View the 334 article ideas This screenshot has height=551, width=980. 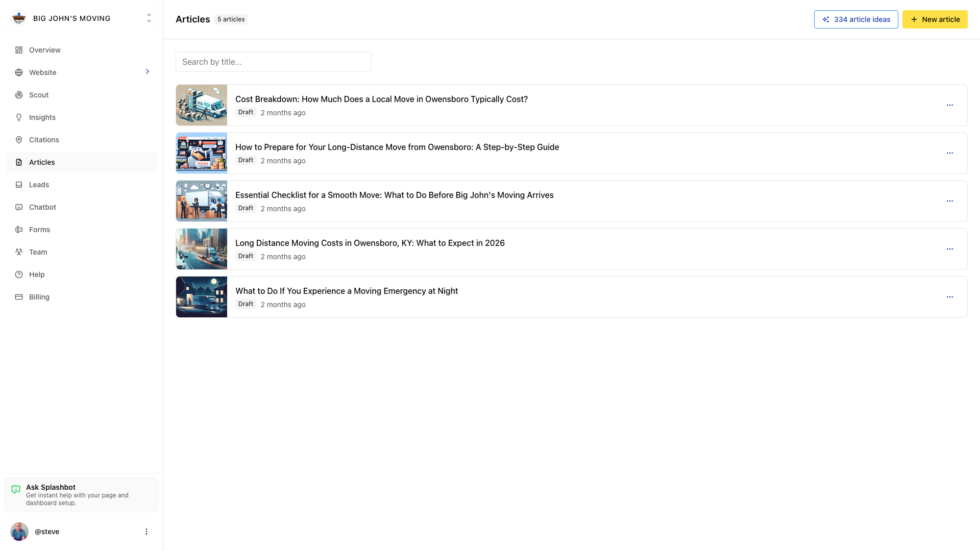tap(856, 19)
